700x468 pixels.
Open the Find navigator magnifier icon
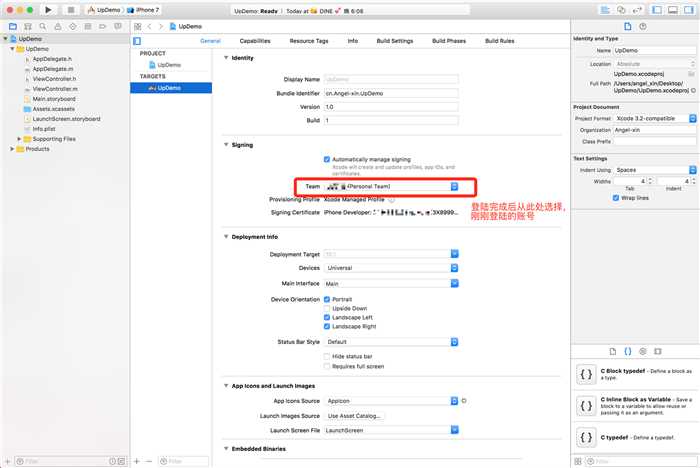click(x=43, y=27)
